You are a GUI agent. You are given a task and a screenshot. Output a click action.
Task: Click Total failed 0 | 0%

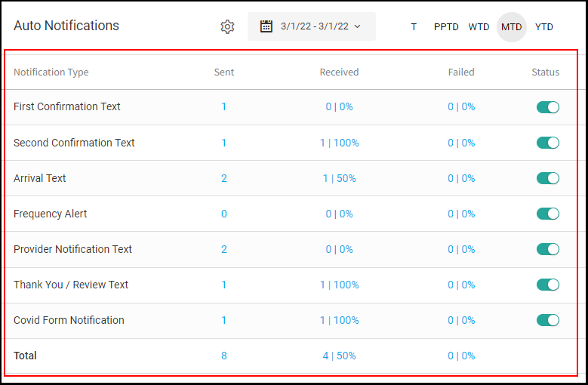tap(461, 356)
